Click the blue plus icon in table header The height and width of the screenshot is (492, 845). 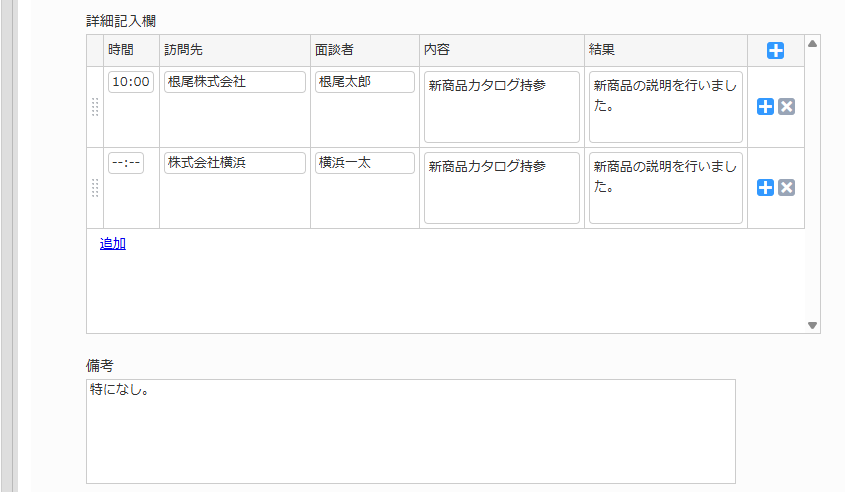point(775,51)
